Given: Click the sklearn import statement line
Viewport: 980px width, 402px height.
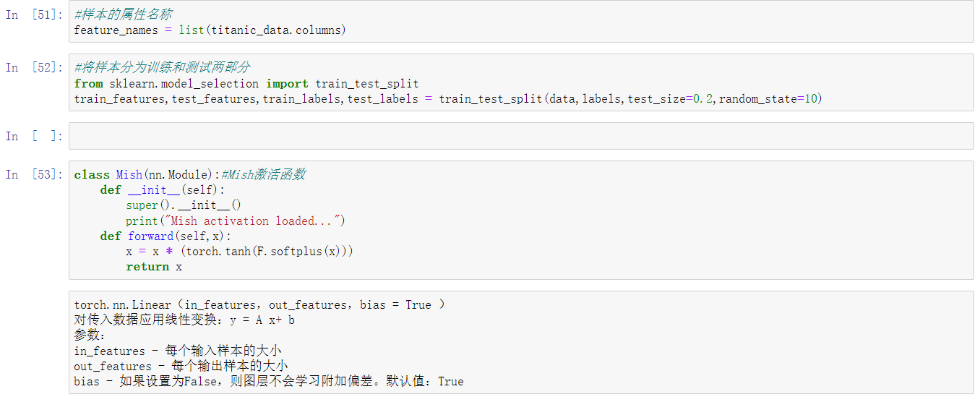Looking at the screenshot, I should coord(246,83).
